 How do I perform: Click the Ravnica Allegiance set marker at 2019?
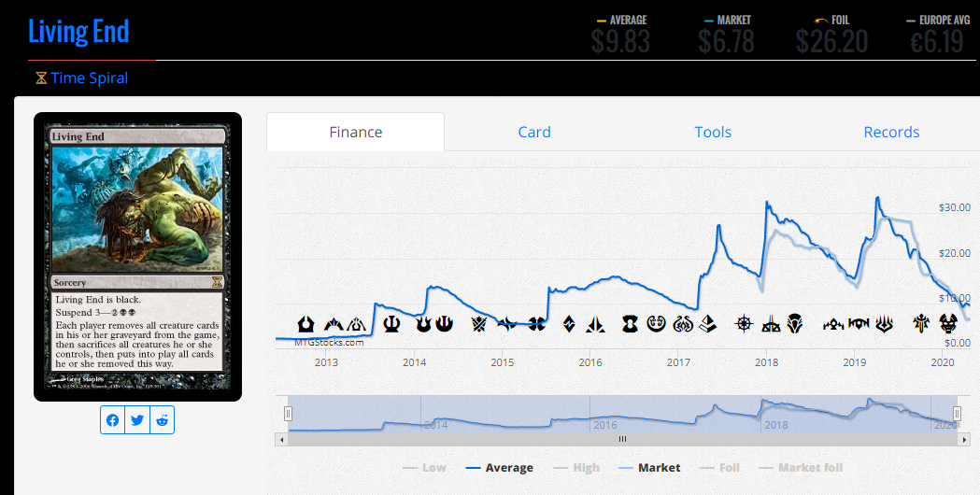click(x=859, y=324)
